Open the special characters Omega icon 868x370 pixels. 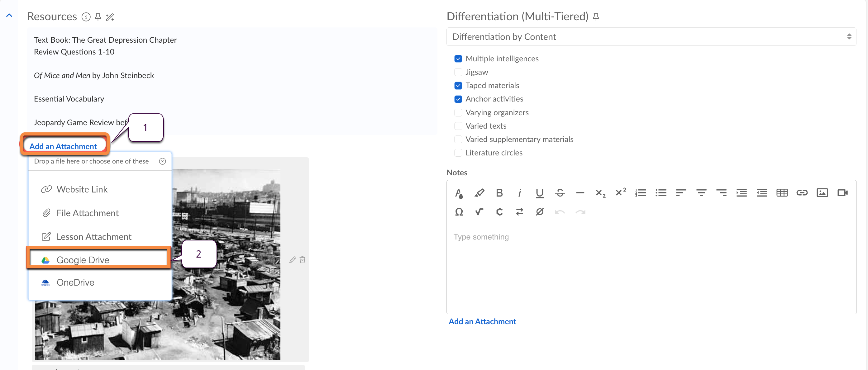459,212
